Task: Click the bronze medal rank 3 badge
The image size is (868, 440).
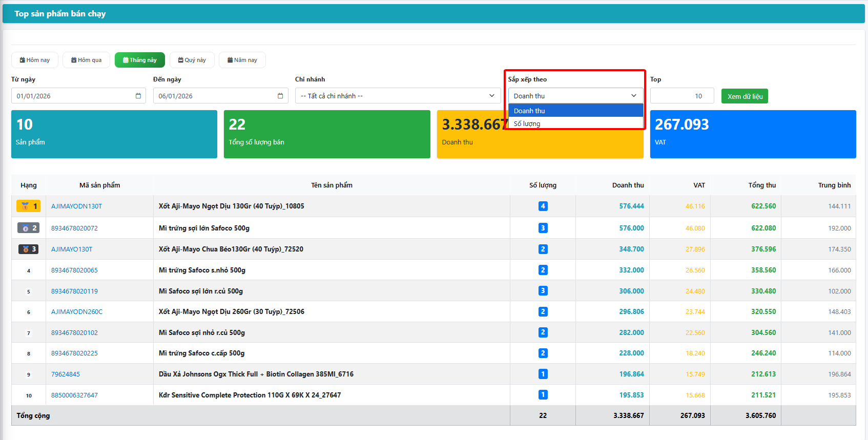Action: pyautogui.click(x=29, y=249)
